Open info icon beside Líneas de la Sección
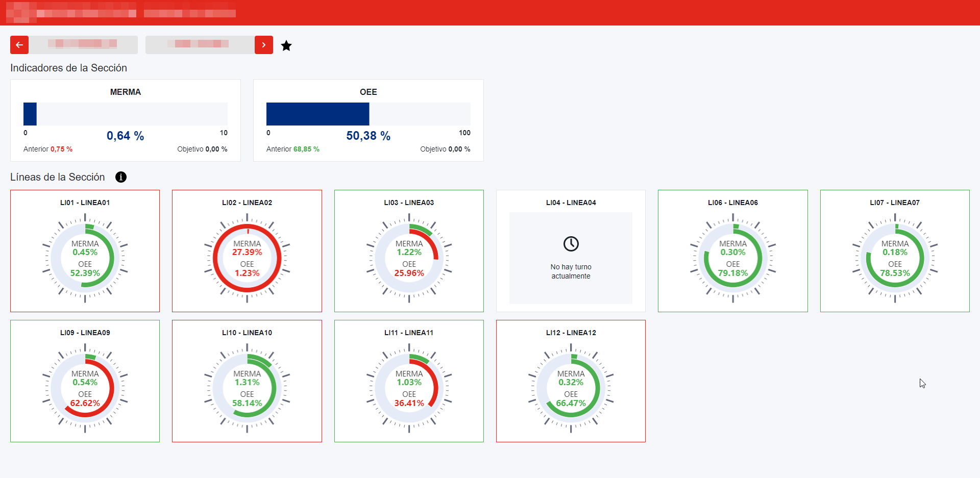The width and height of the screenshot is (980, 478). [121, 177]
